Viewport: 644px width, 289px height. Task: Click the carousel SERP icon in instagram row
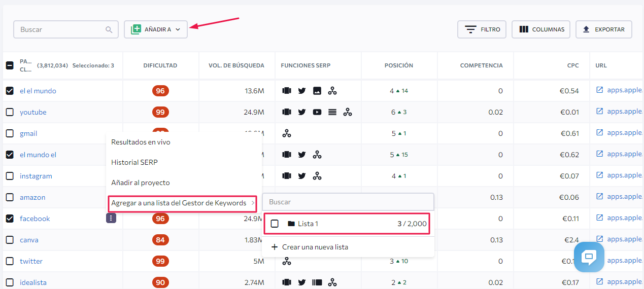[x=287, y=176]
